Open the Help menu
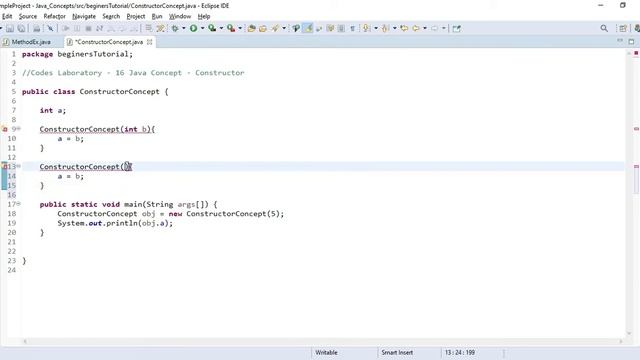 [x=204, y=16]
